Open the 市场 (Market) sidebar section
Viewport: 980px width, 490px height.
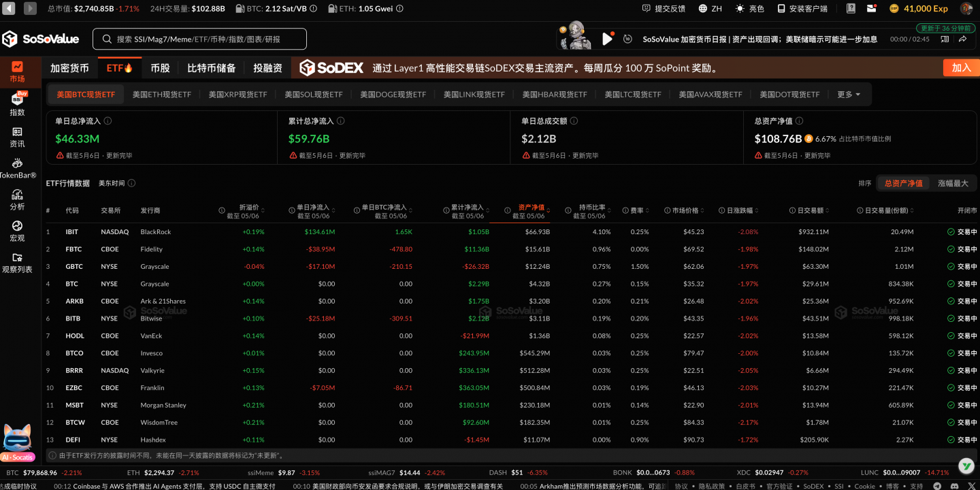tap(17, 72)
